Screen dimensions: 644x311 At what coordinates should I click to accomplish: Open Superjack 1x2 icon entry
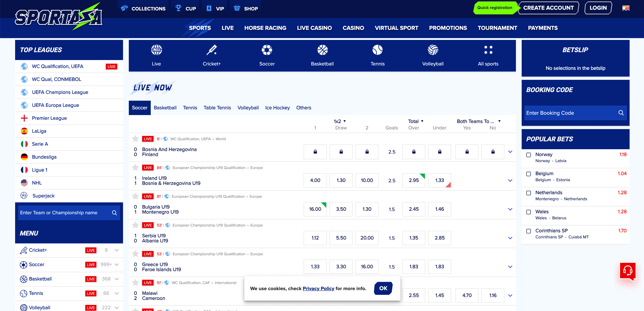pos(24,196)
